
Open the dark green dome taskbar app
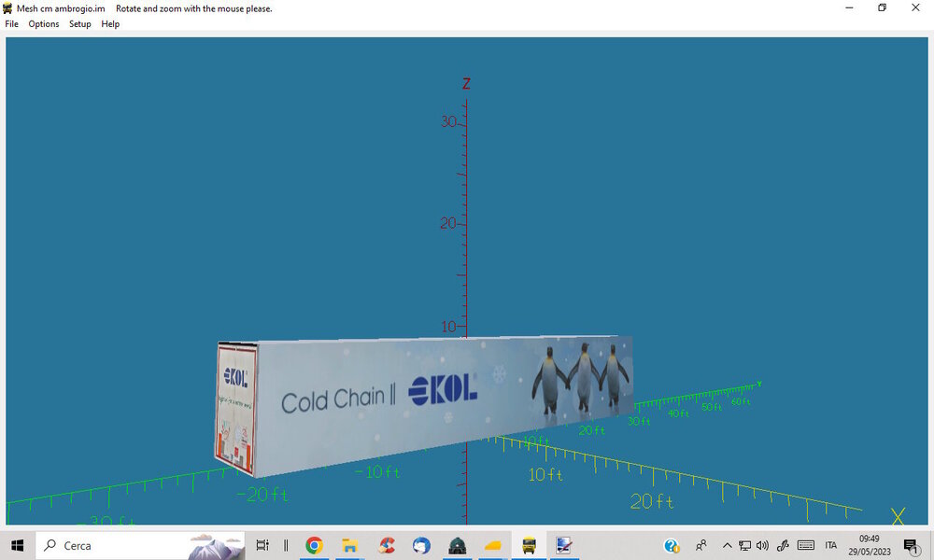click(x=457, y=545)
